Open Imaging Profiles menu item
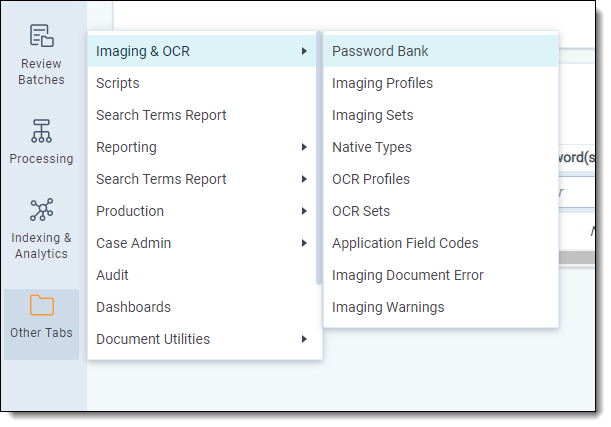Viewport: 611px width, 427px height. click(382, 83)
